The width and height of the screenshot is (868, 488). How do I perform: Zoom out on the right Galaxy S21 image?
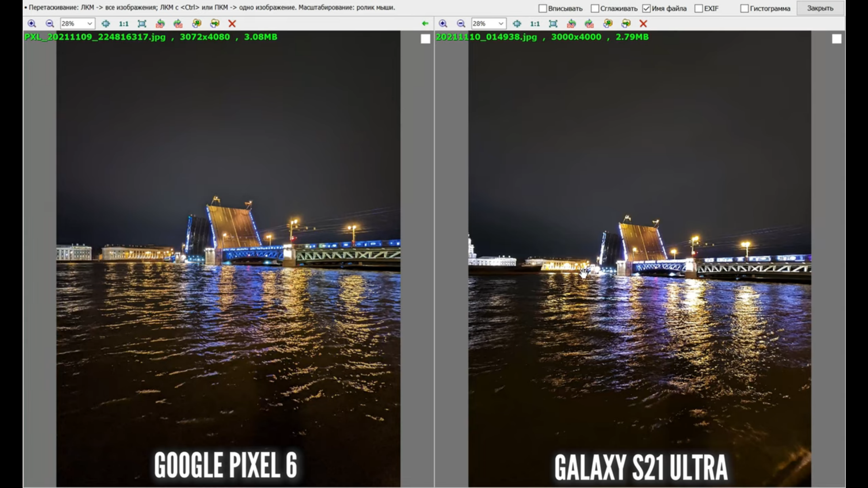click(x=461, y=23)
